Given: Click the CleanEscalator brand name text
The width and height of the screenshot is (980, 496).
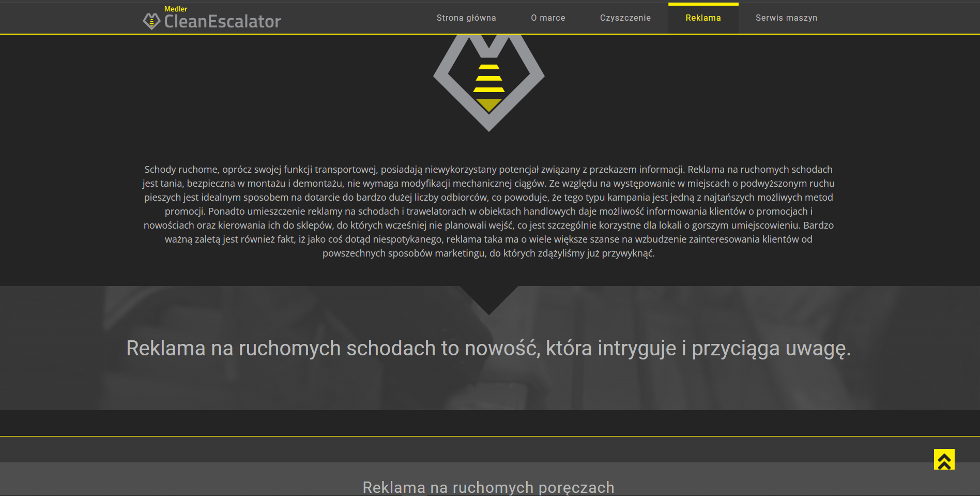Looking at the screenshot, I should pyautogui.click(x=222, y=22).
